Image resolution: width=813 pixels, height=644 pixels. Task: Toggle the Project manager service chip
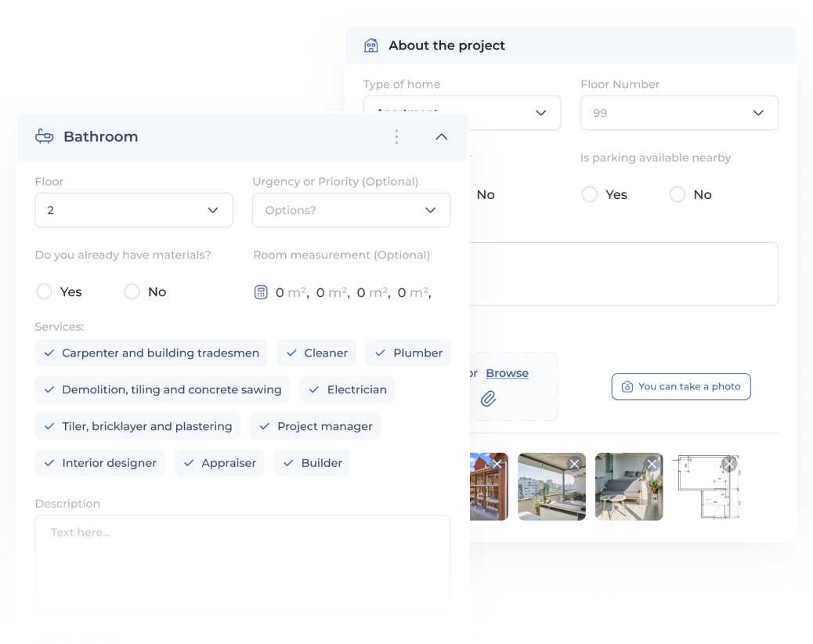(x=315, y=426)
